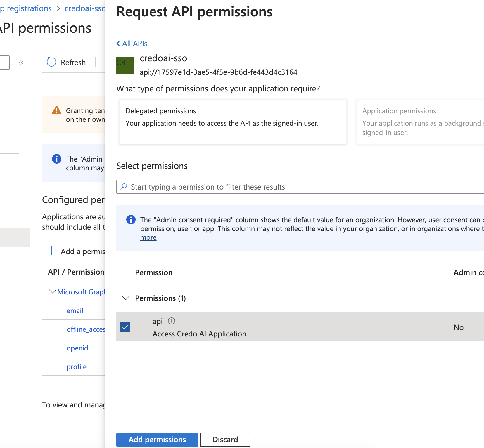The image size is (484, 448).
Task: Choose Delegated permissions card
Action: 233,122
